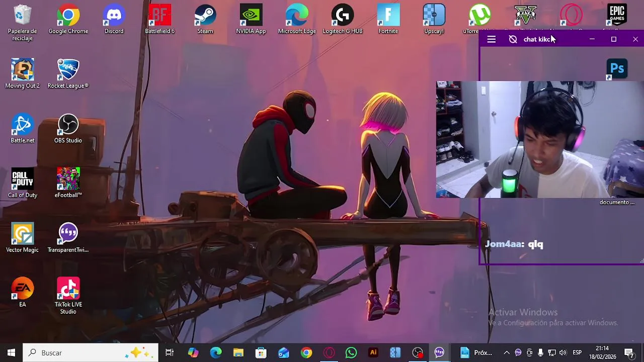Open the Logitech G HUB shortcut
Viewport: 644px width, 362px height.
[x=343, y=20]
